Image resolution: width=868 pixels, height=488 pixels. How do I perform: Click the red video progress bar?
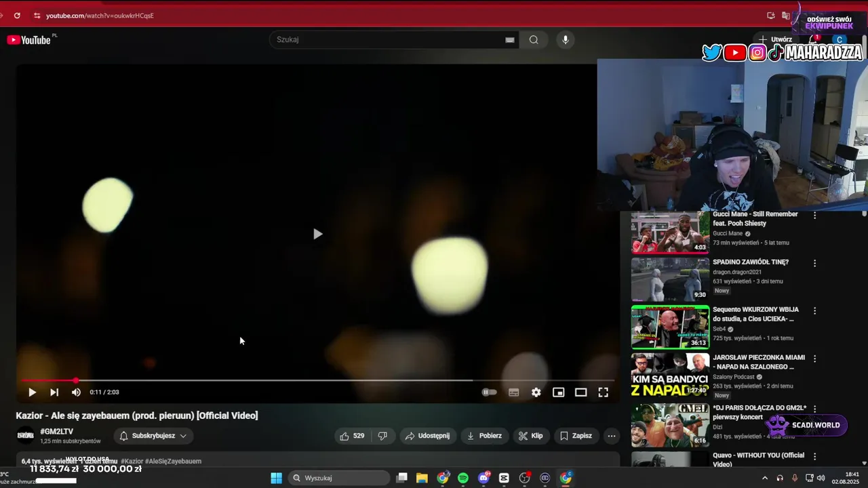[317, 380]
